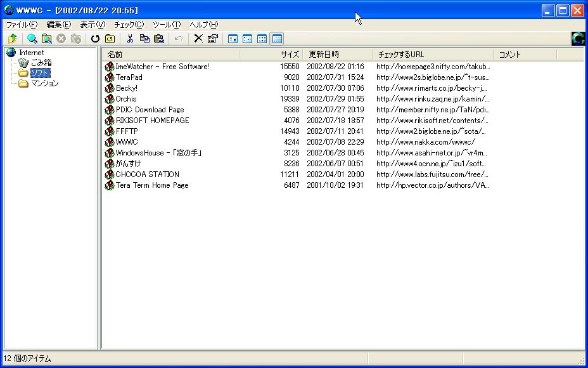This screenshot has height=368, width=588.
Task: Sort by the 名前 column header
Action: click(170, 55)
